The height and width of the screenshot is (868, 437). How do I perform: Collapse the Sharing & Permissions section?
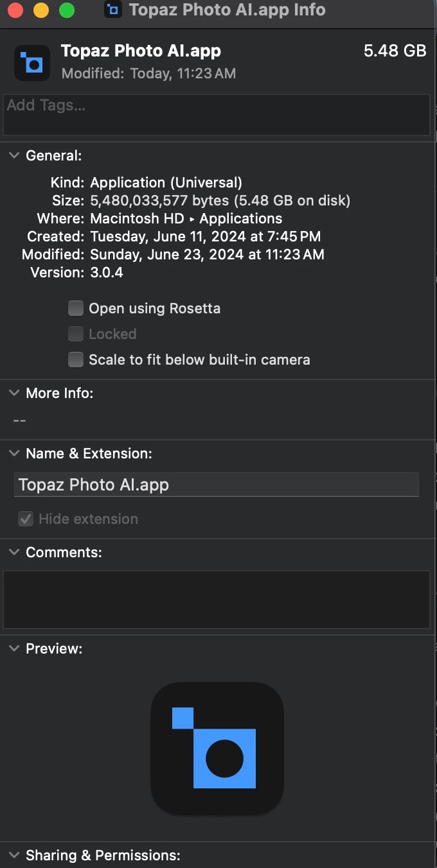[x=13, y=855]
